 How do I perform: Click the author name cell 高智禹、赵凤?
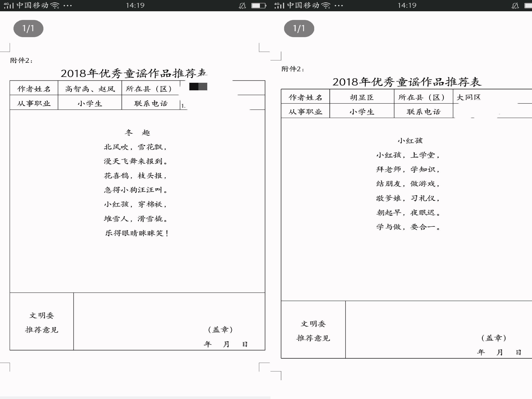point(90,88)
